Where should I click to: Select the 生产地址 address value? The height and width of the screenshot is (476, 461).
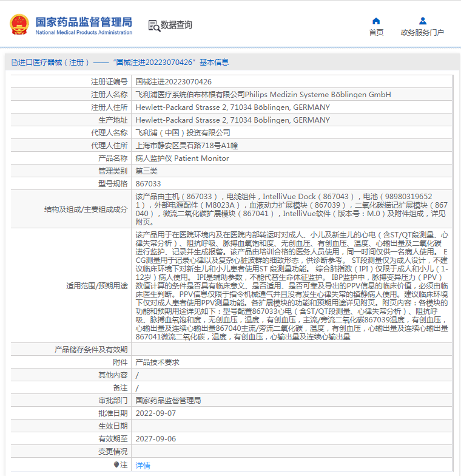coord(233,120)
